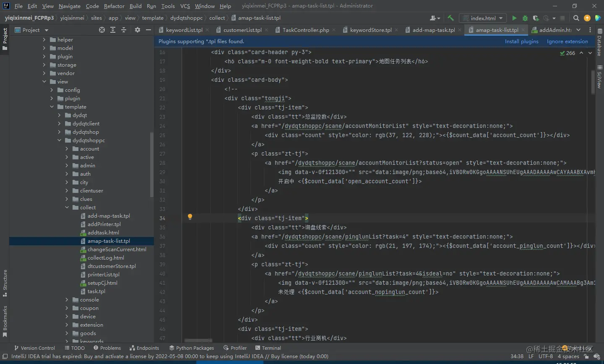Expand the vendor folder
Viewport: 604px width, 364px height.
(x=44, y=73)
